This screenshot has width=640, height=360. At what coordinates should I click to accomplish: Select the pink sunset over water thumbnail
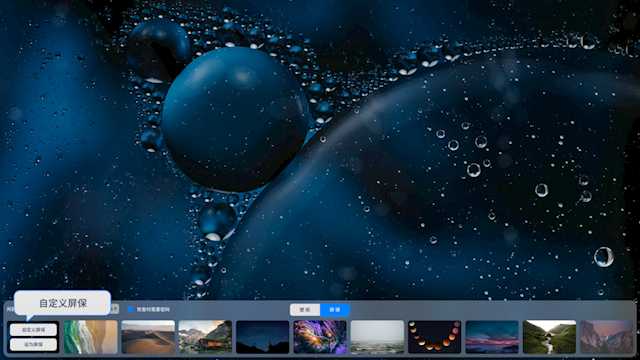[x=492, y=337]
